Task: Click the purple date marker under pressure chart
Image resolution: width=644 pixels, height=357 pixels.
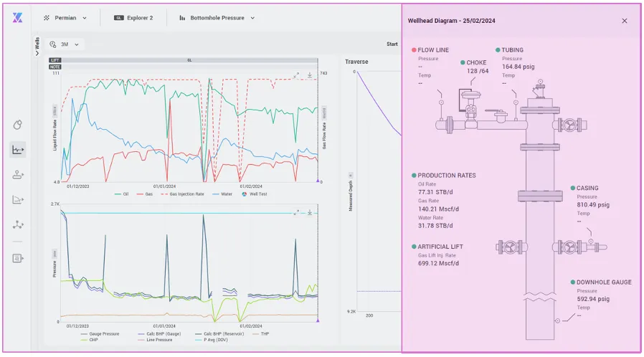Action: click(318, 320)
